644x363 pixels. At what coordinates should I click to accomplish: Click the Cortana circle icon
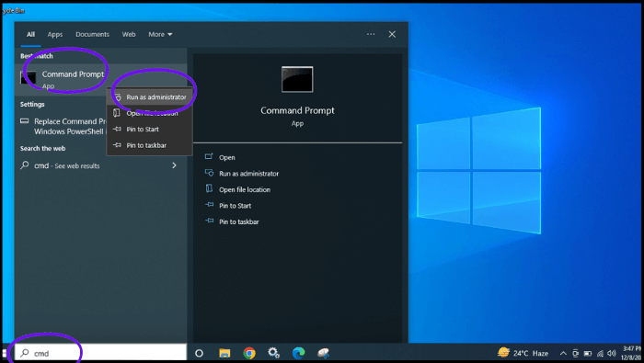pos(200,353)
